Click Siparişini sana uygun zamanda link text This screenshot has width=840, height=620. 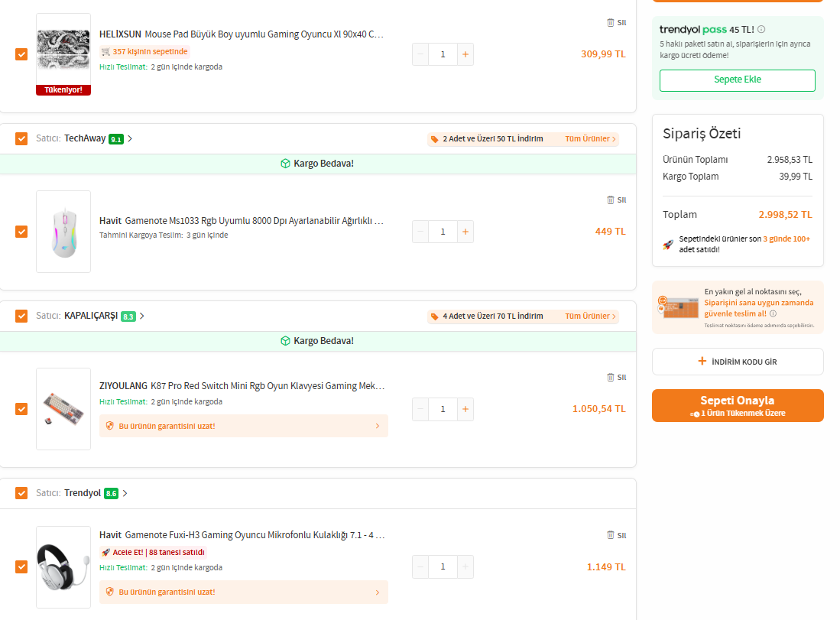coord(758,303)
